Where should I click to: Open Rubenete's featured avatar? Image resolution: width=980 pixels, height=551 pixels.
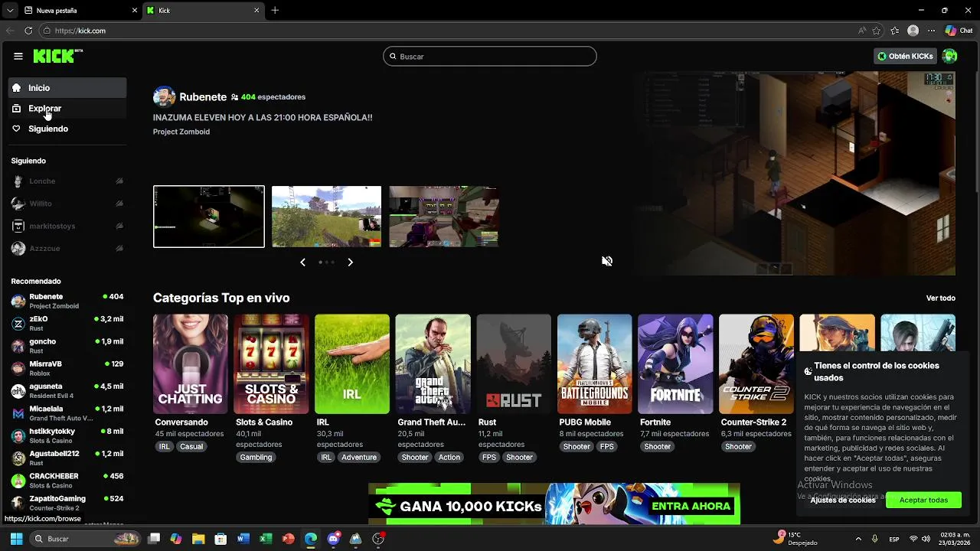coord(164,97)
